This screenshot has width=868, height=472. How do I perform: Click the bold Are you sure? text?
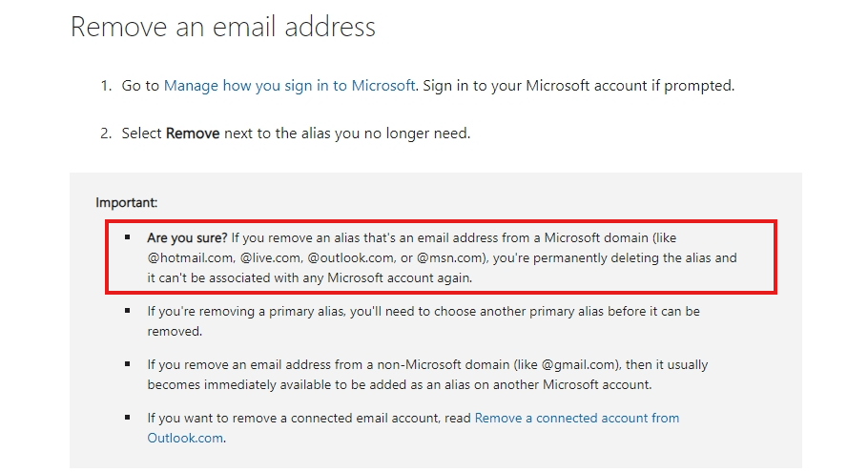[x=187, y=238]
